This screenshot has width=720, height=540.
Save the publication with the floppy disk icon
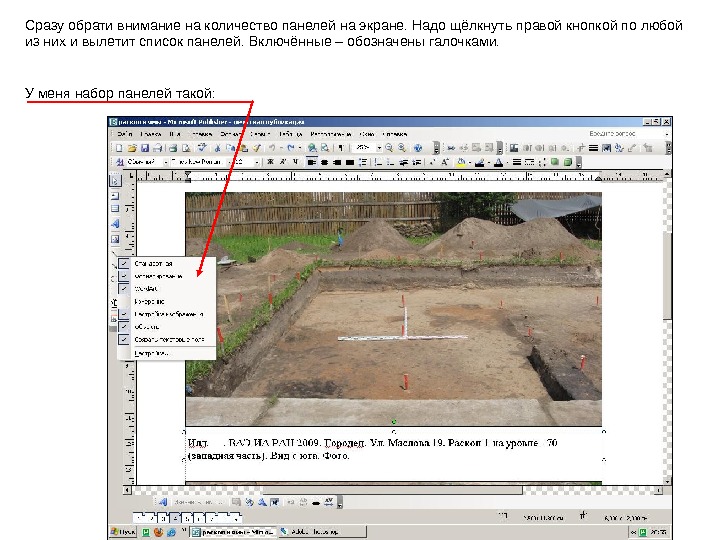click(x=145, y=148)
